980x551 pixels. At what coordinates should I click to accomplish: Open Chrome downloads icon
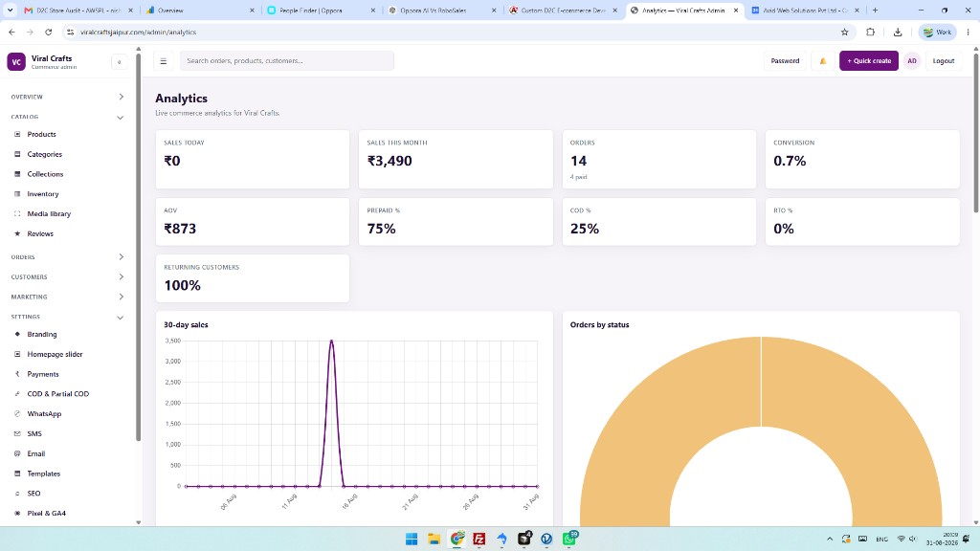click(x=898, y=32)
